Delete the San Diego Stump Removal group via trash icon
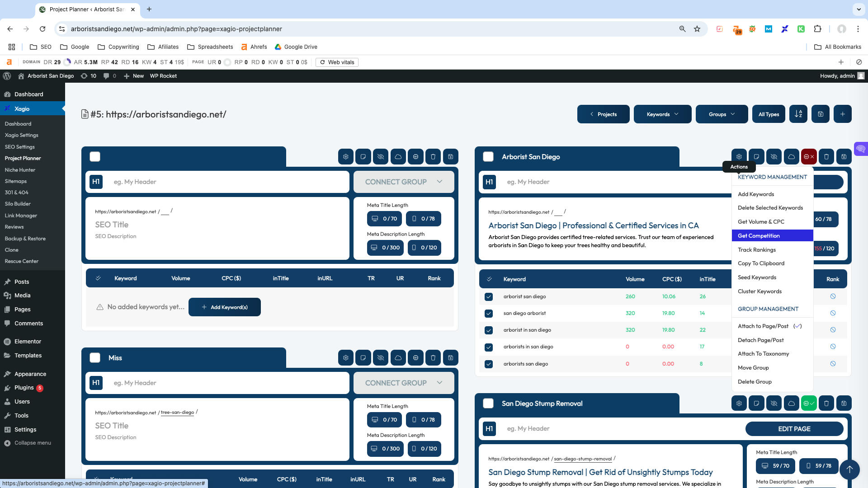 (x=826, y=404)
